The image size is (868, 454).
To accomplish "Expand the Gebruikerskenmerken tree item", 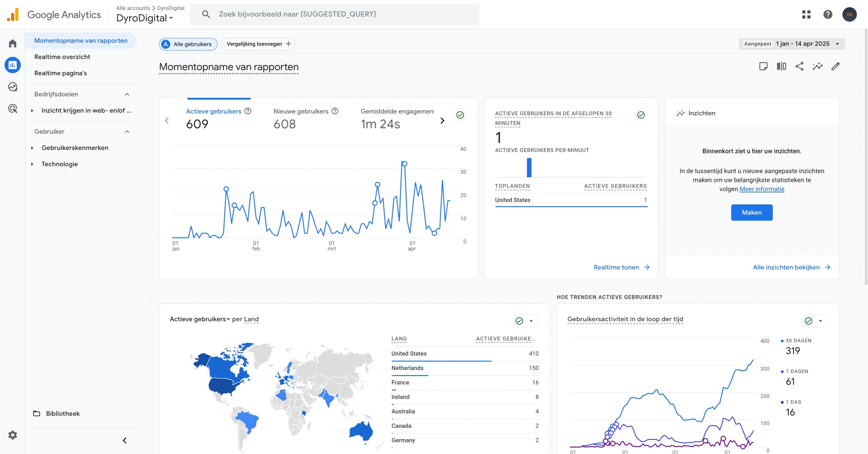I will [32, 148].
